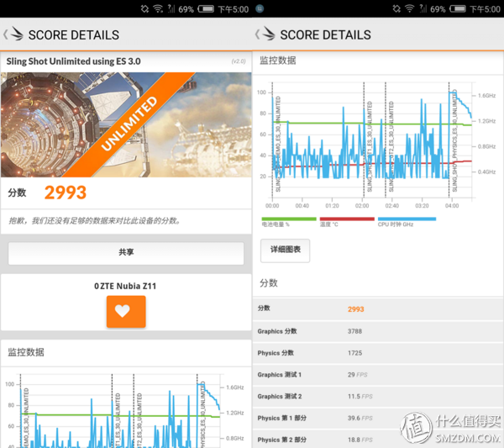Tap the Graphics 测试 1 29 FPS row
Screen dimensions: 504x448
click(x=378, y=375)
